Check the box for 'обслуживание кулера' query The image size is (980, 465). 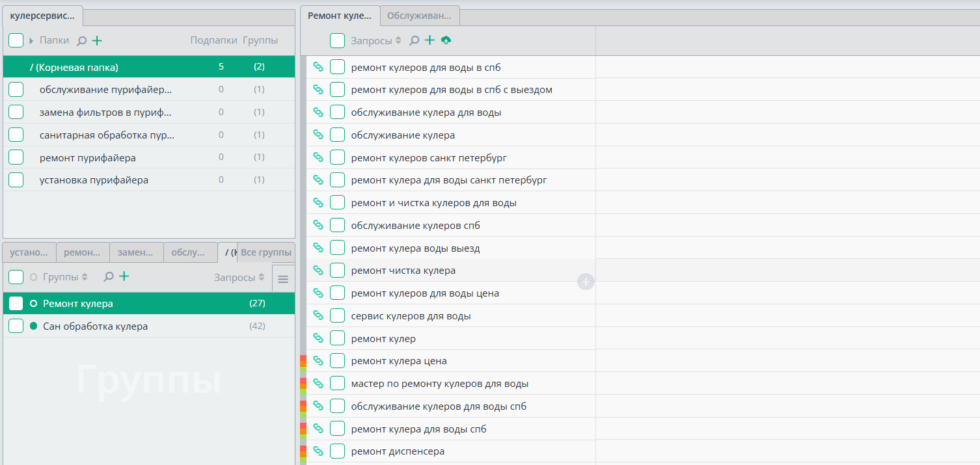click(337, 135)
